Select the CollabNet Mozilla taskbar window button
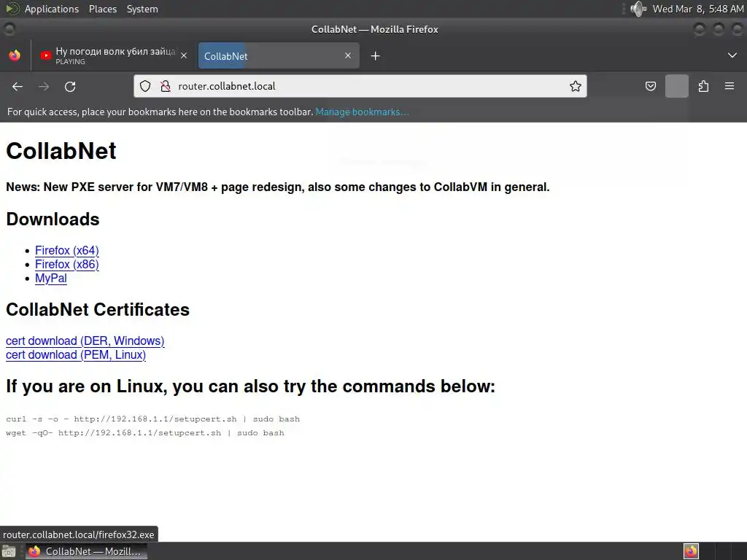This screenshot has width=747, height=560. click(x=86, y=551)
